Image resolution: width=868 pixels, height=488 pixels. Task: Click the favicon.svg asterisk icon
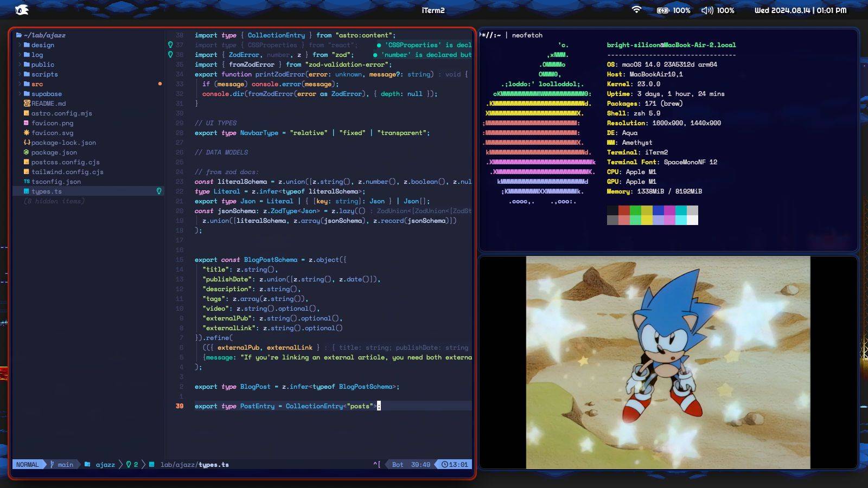(x=27, y=133)
